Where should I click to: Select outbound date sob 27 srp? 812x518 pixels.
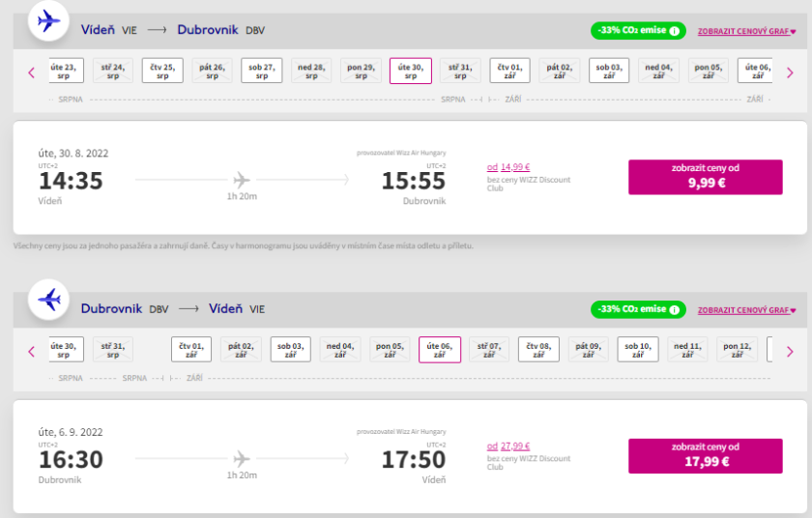[262, 71]
